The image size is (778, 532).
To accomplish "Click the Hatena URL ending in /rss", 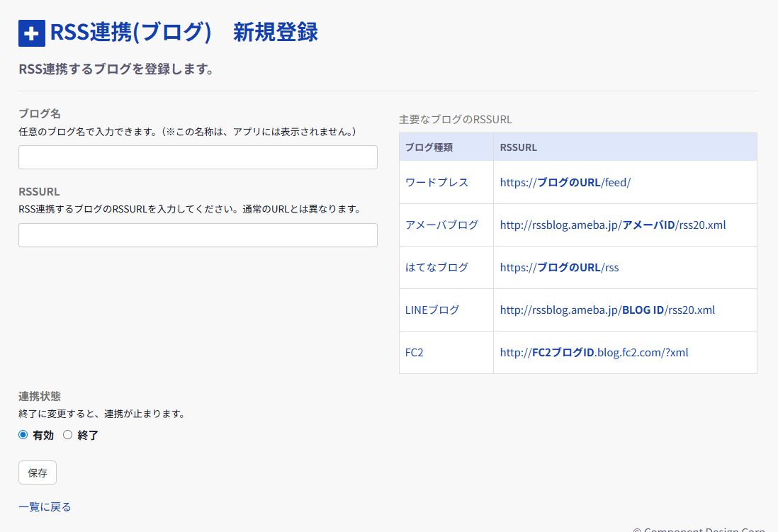I will click(559, 267).
